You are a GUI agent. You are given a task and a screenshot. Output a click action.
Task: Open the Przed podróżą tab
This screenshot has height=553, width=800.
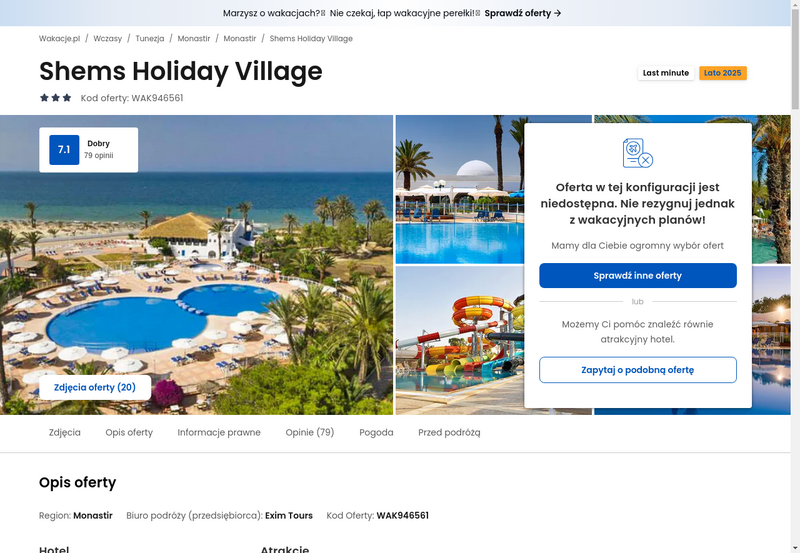449,433
